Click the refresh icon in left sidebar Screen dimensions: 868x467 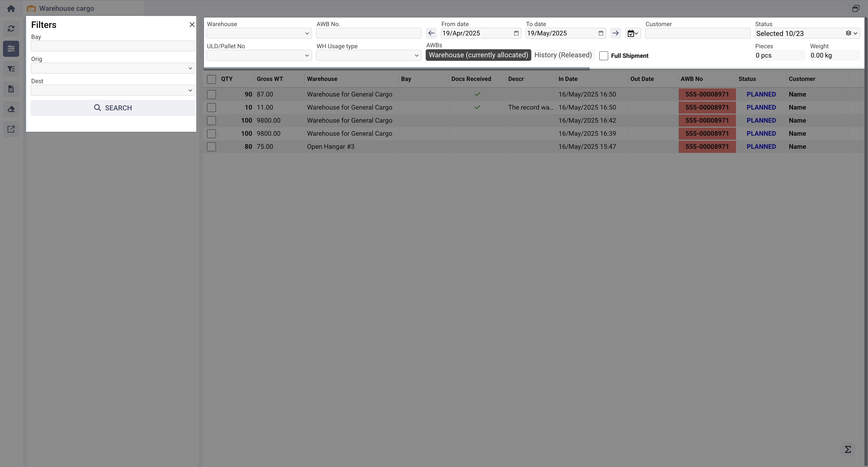[11, 29]
